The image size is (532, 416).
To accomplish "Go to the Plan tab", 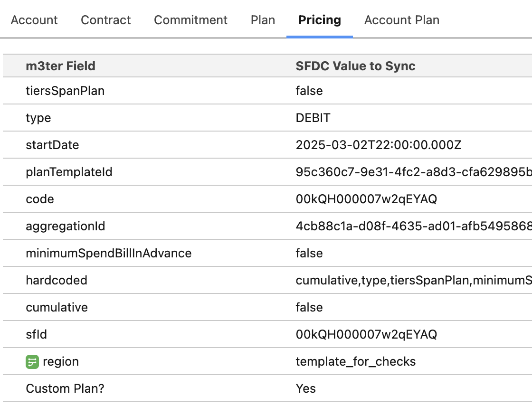I will 263,20.
